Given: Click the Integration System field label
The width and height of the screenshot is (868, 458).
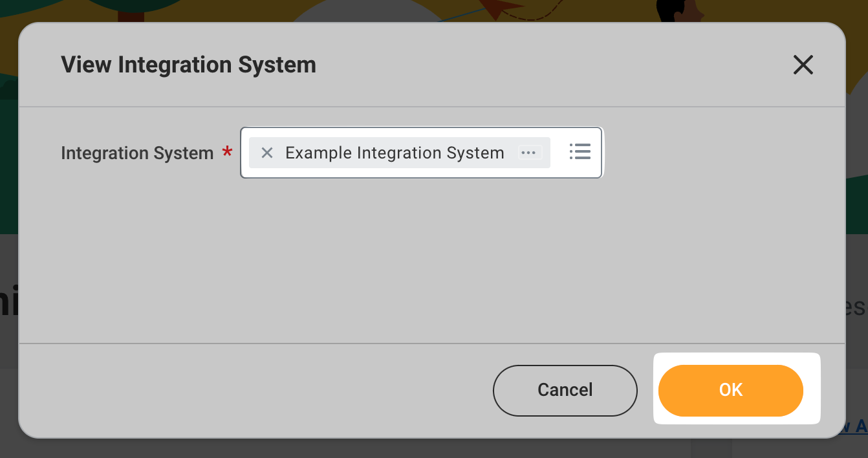Looking at the screenshot, I should click(x=137, y=153).
